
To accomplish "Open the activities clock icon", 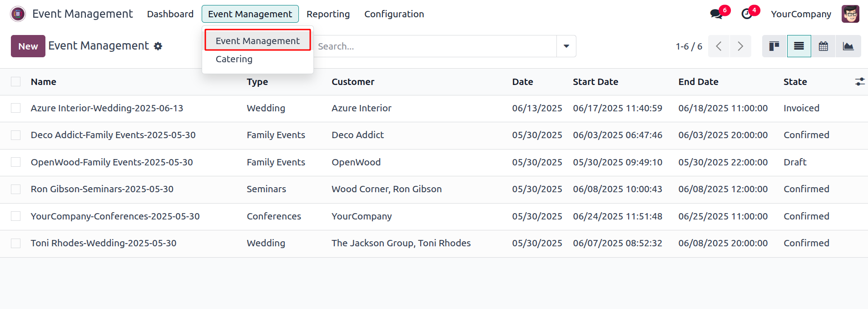I will pyautogui.click(x=747, y=14).
